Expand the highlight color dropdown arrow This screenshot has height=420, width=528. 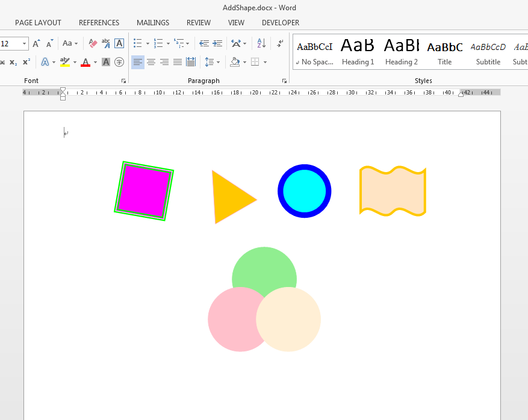[75, 62]
